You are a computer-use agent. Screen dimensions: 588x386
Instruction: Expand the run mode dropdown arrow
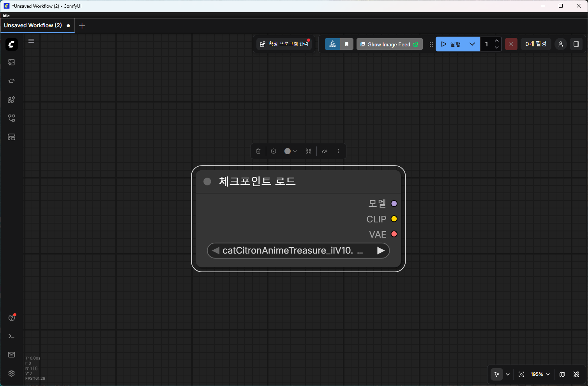click(472, 44)
